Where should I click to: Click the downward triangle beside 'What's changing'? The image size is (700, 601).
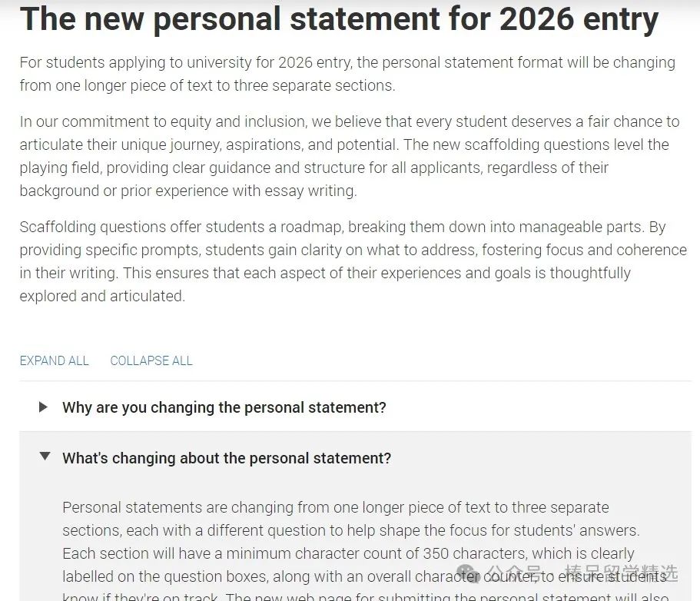pyautogui.click(x=45, y=457)
